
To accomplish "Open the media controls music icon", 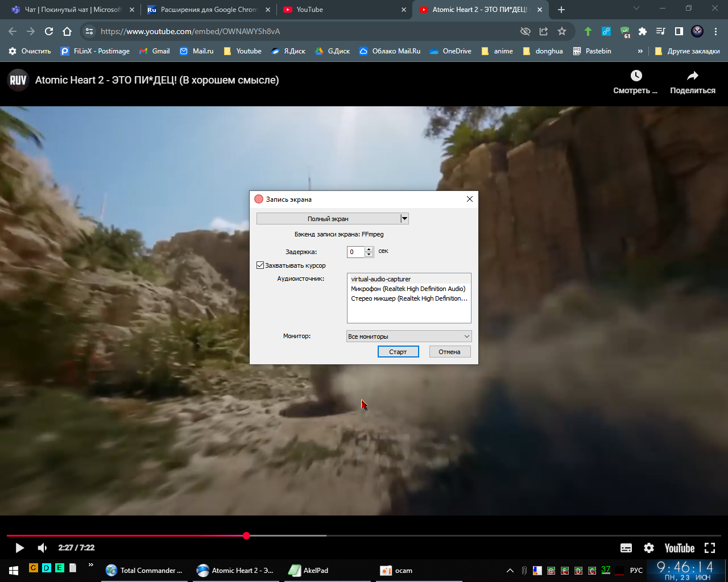I will [660, 31].
